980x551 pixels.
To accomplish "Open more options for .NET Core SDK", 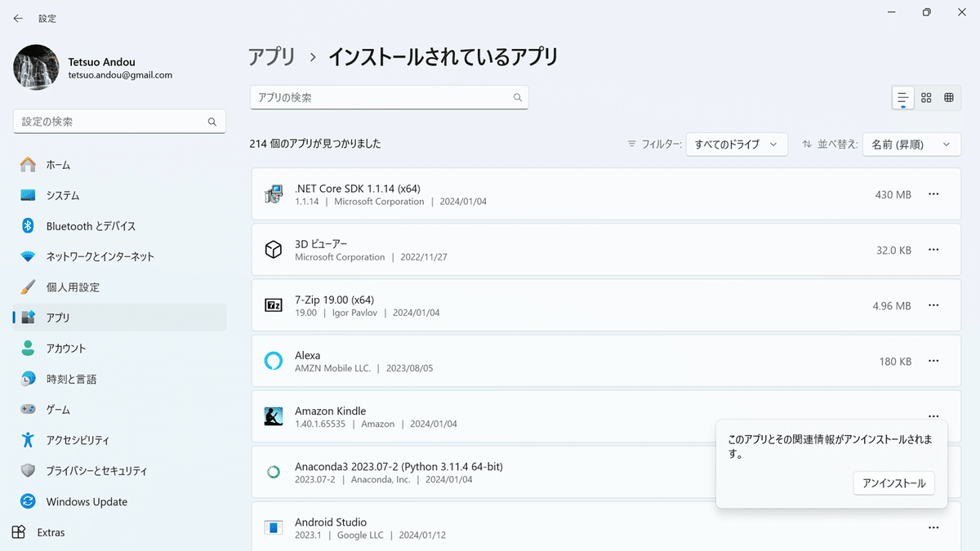I will tap(933, 194).
